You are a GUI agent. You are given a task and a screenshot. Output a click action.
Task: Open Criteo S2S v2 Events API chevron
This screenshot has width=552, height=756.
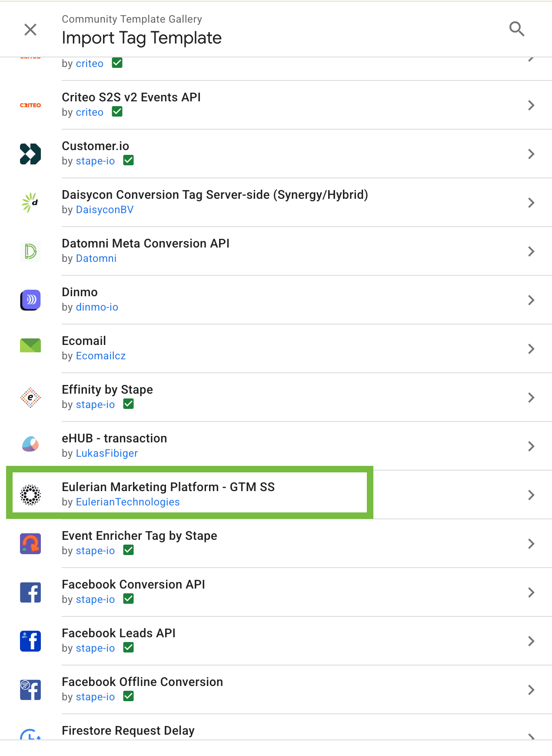pos(531,105)
